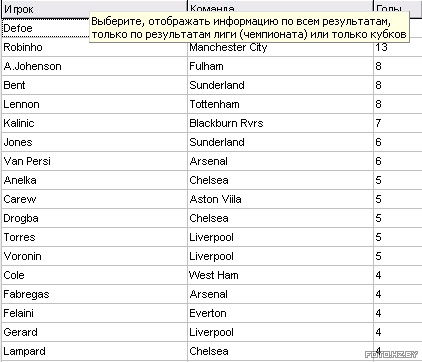The image size is (422, 362).
Task: Sort by the Игрок column header
Action: 94,9
